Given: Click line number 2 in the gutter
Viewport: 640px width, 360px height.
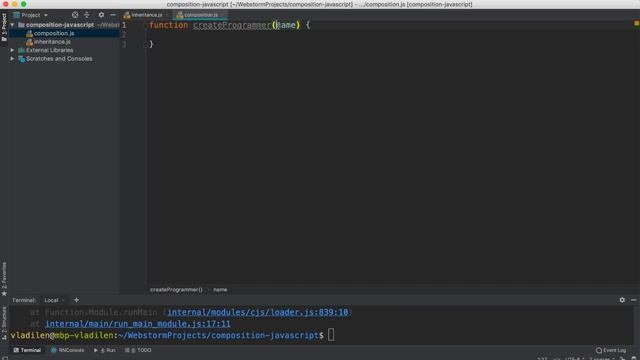Looking at the screenshot, I should [x=124, y=35].
